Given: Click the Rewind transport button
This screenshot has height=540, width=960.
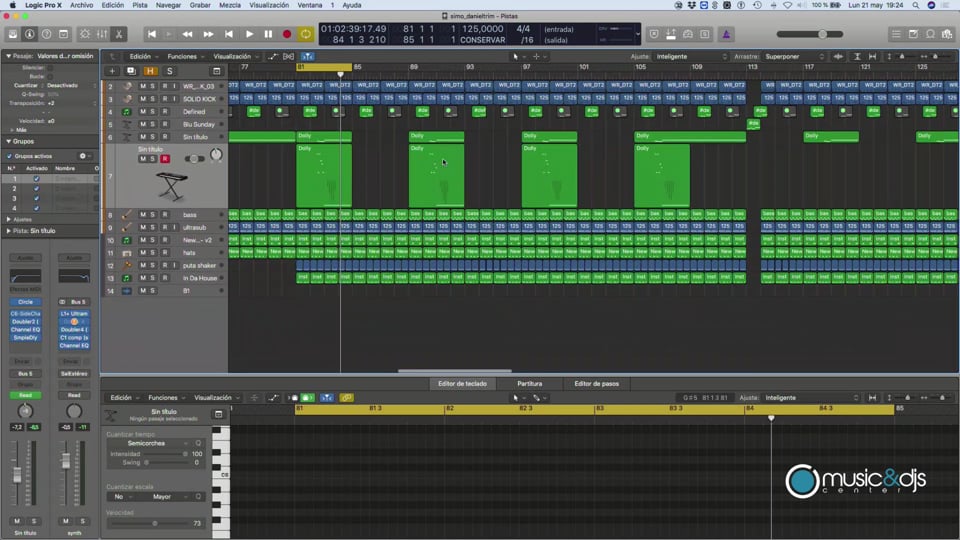Looking at the screenshot, I should [187, 34].
